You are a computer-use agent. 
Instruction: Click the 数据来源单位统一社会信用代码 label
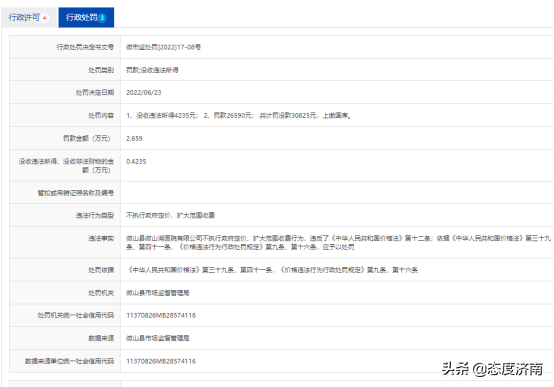[x=69, y=361]
